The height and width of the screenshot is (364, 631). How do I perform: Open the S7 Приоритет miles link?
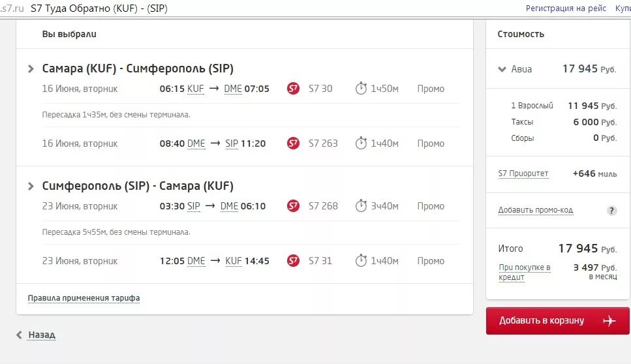pyautogui.click(x=523, y=174)
